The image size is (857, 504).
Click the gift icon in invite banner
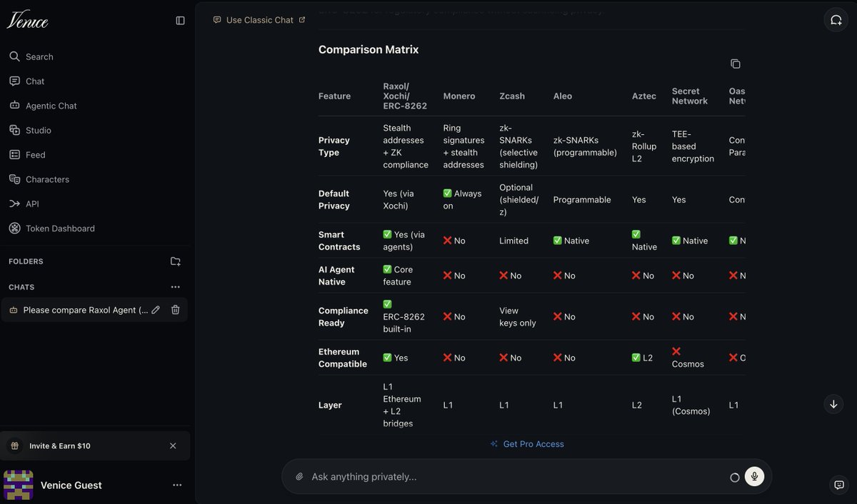[14, 445]
